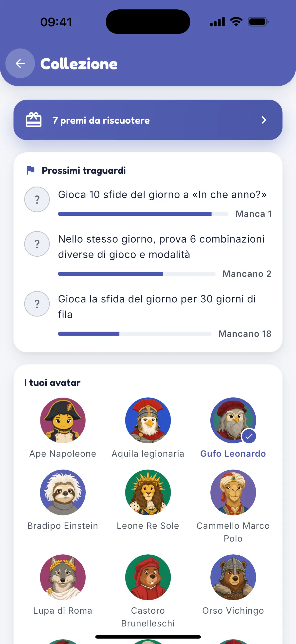
Task: Pick the Castoro Brunelleschi avatar
Action: (x=148, y=577)
